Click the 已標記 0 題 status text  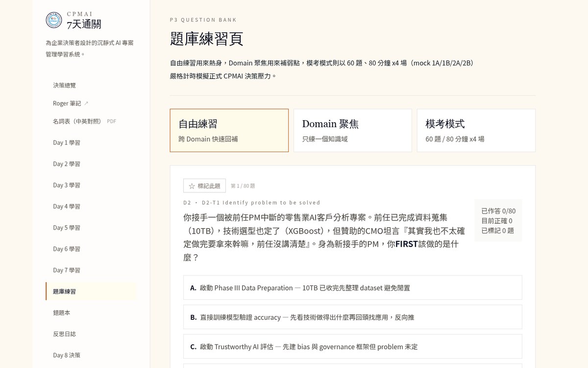tap(497, 231)
